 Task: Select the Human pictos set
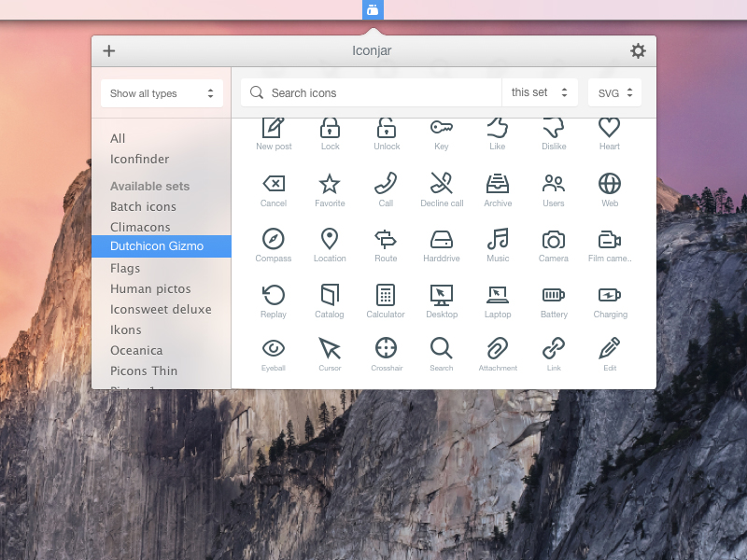150,289
